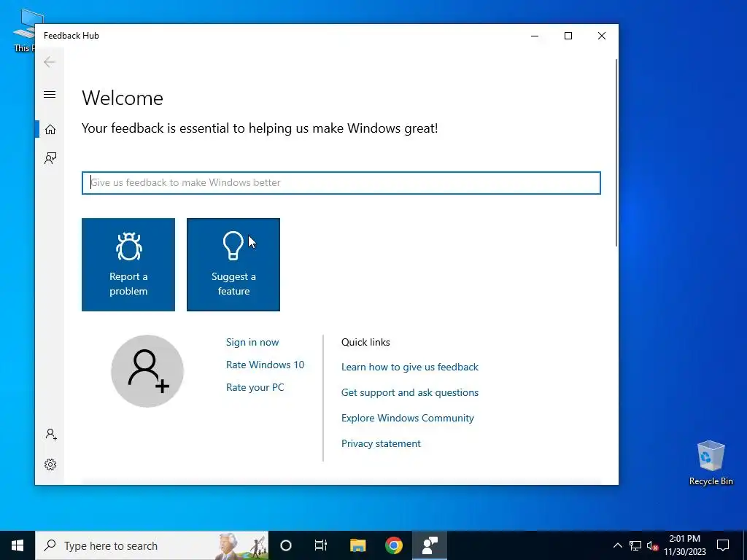This screenshot has height=560, width=747.
Task: Click the Suggest a feature tile
Action: coord(233,265)
